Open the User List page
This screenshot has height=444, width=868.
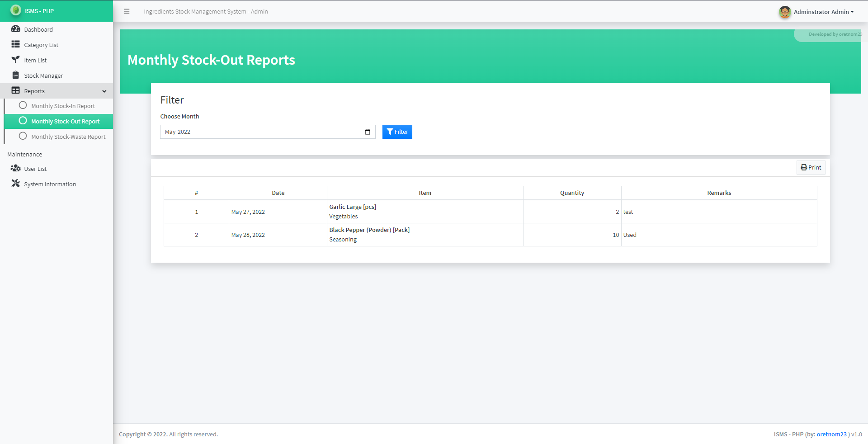point(57,169)
